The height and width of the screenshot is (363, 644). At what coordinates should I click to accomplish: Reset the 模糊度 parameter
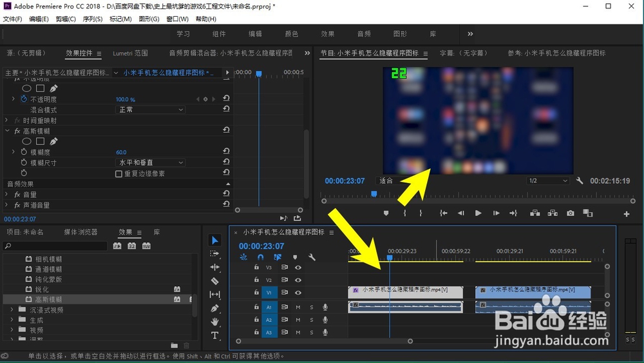pyautogui.click(x=226, y=152)
